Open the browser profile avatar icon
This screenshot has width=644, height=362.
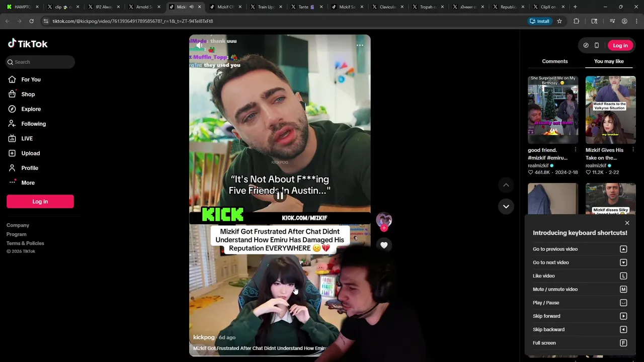point(624,21)
